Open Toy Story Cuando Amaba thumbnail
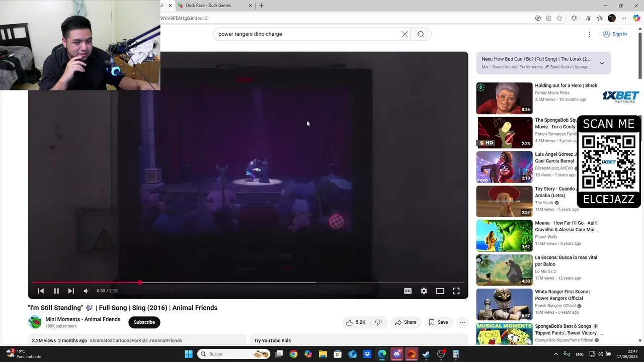This screenshot has width=644, height=362. 504,201
